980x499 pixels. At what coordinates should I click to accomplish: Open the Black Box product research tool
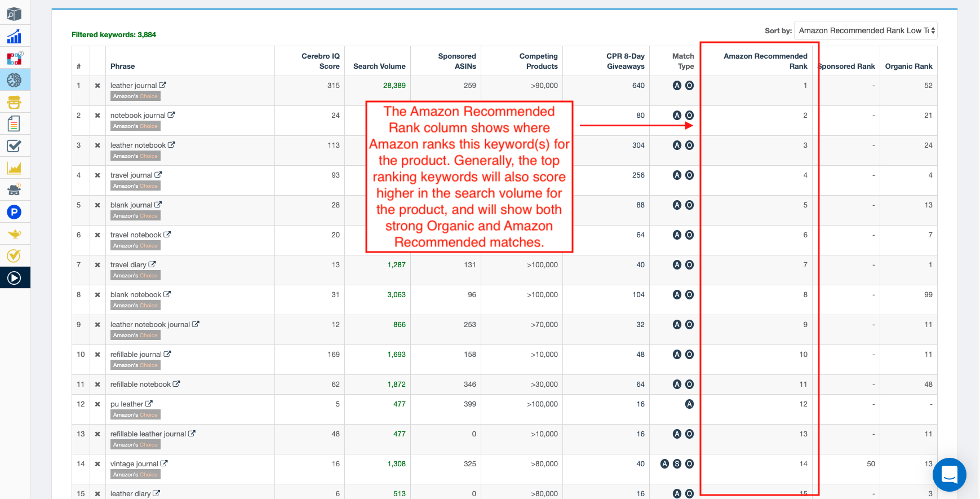click(x=14, y=14)
